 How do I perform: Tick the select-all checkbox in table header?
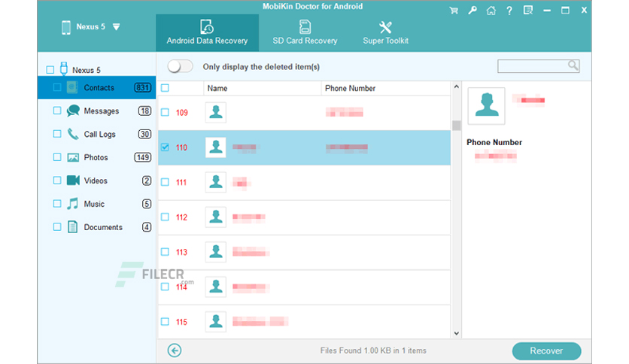point(165,88)
